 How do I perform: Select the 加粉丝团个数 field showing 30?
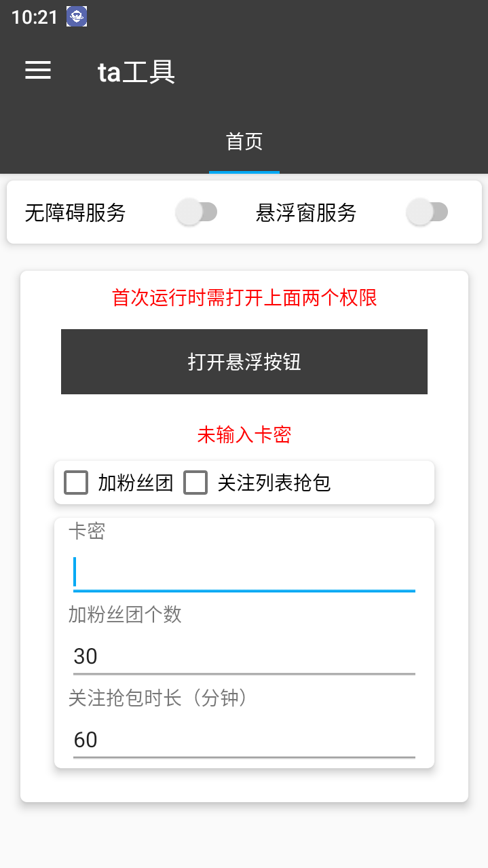point(244,656)
